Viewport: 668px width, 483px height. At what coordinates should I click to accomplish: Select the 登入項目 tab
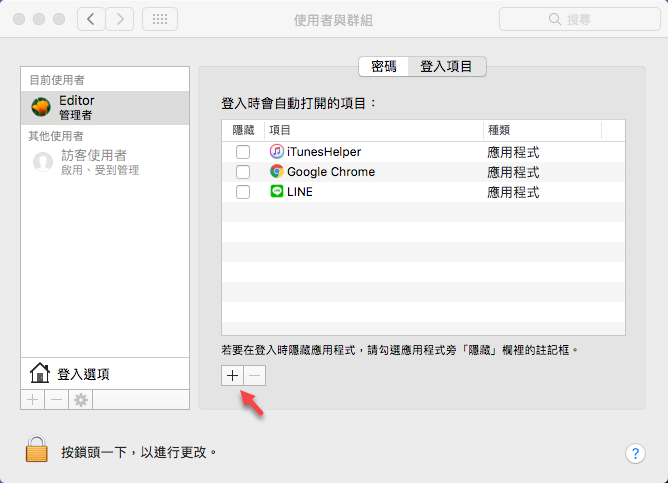(446, 67)
